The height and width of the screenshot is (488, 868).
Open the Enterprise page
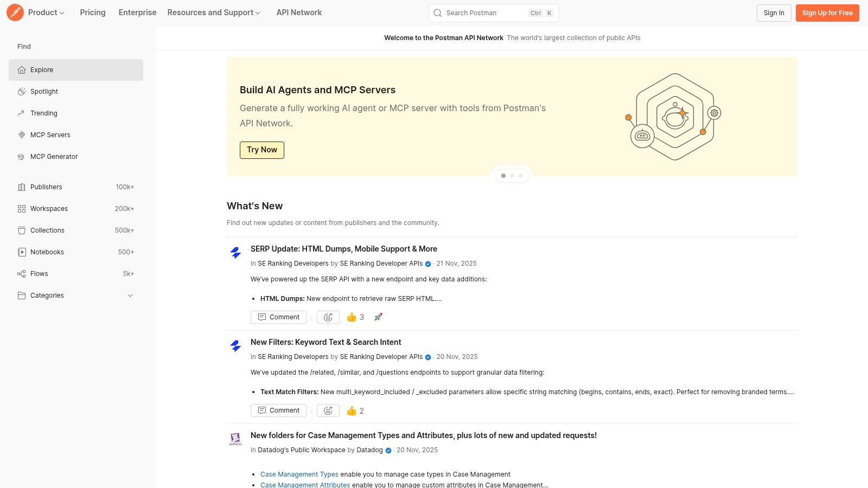point(137,12)
